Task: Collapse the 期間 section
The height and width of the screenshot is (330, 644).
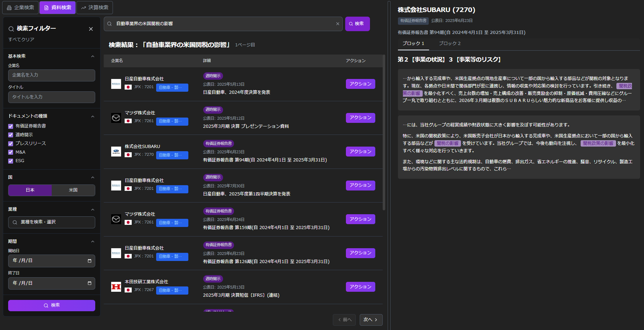Action: 93,241
